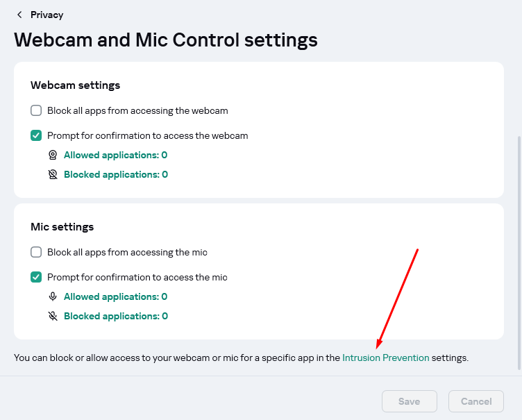Click the crossed-out webcam icon beside Blocked applications
Screen dimensions: 522x420
[53, 174]
